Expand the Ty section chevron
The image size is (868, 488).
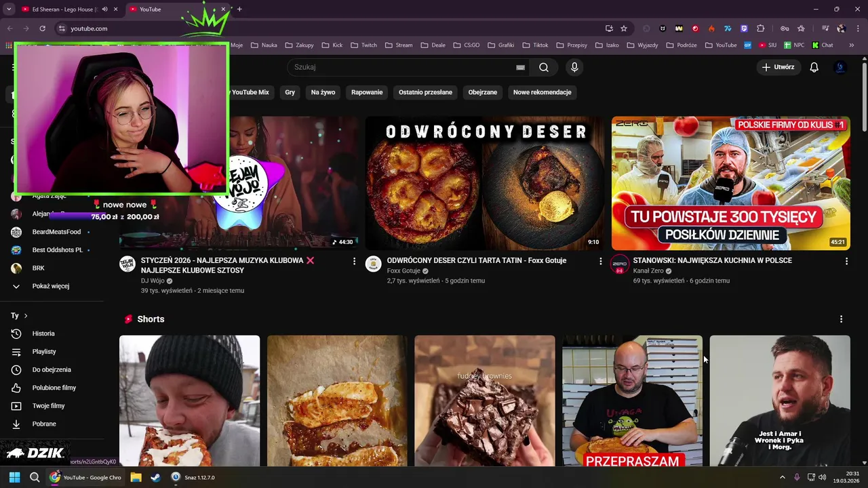26,316
